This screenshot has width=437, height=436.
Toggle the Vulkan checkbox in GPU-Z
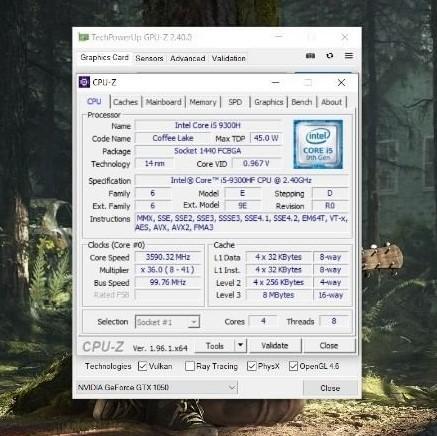point(142,366)
